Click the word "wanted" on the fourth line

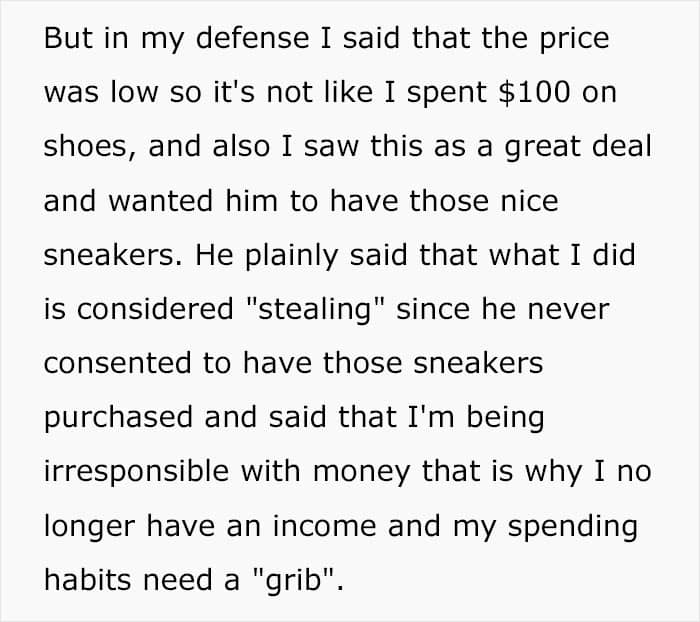[x=160, y=201]
